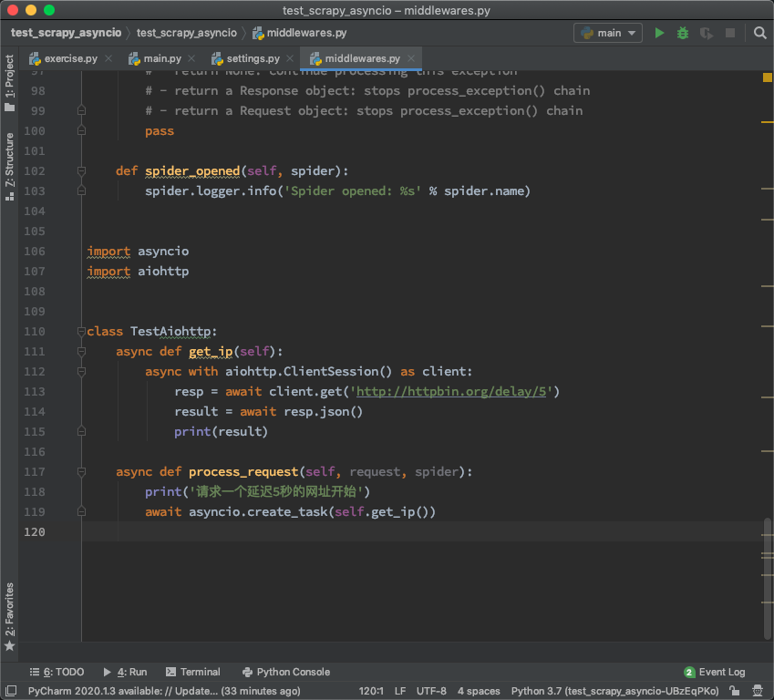The width and height of the screenshot is (774, 700).
Task: Open the Python Console tool window
Action: [x=286, y=672]
